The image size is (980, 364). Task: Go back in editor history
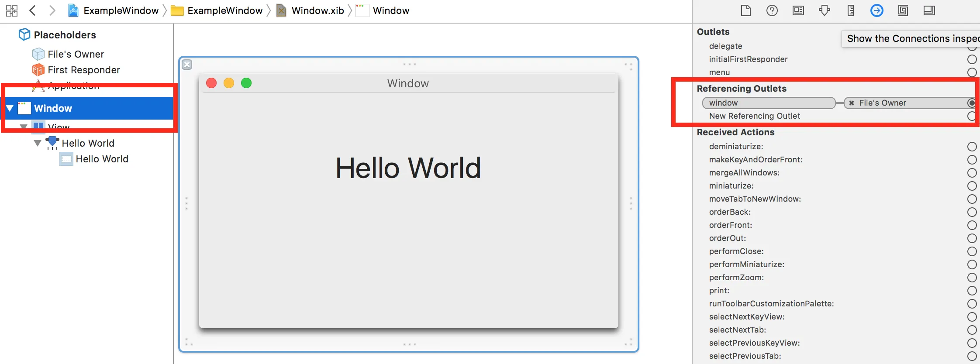pyautogui.click(x=32, y=10)
